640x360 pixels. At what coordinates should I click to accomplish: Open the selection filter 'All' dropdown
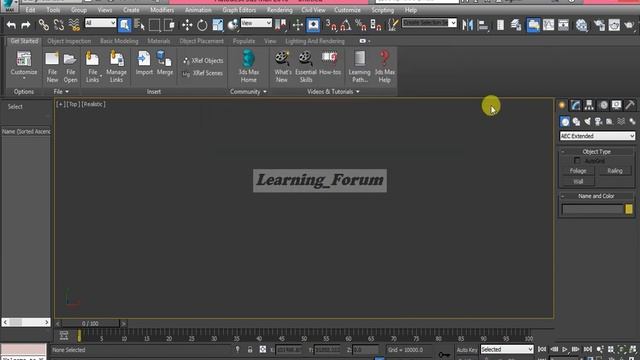(x=100, y=23)
